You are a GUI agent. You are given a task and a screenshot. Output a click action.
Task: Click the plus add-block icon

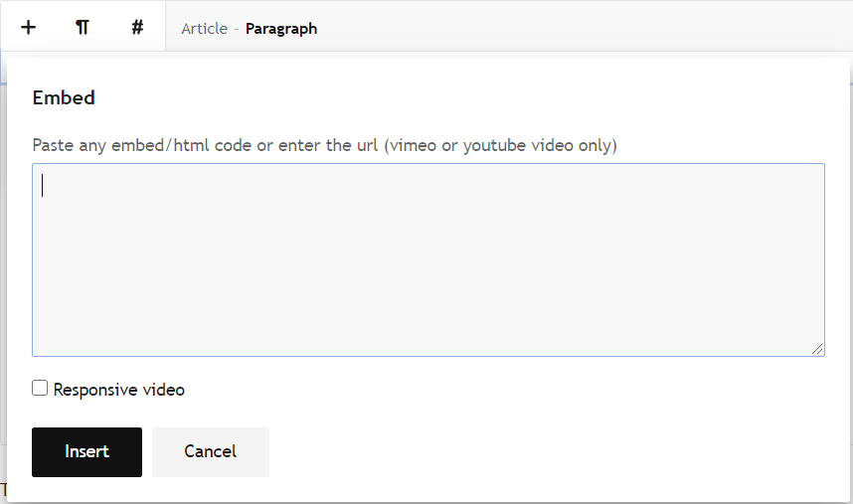pos(29,28)
